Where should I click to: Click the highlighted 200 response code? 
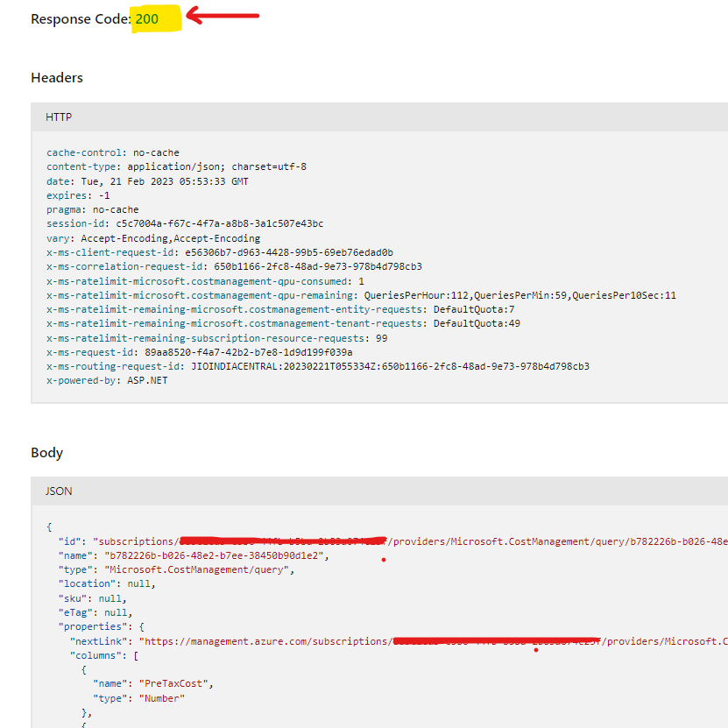[156, 18]
